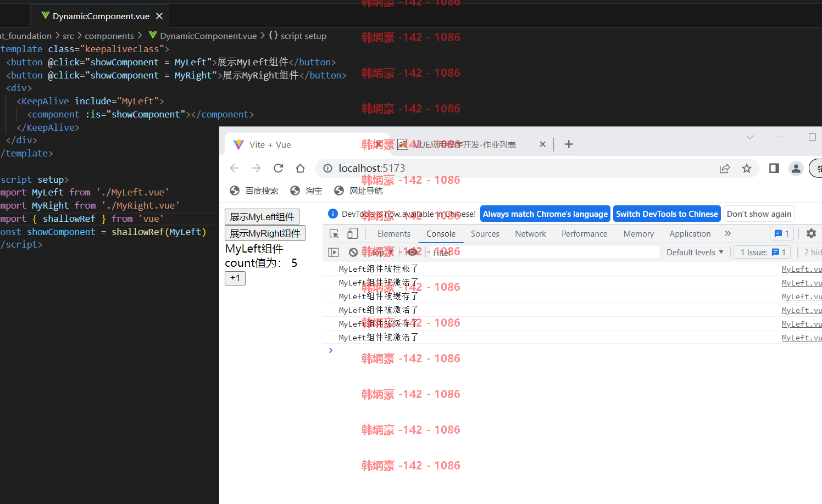
Task: Click the MyLeft组件被挂载了 log message
Action: click(379, 269)
